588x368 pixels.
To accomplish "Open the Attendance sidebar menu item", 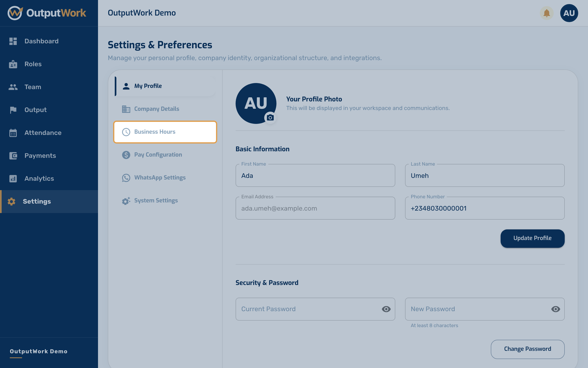I will [49, 133].
